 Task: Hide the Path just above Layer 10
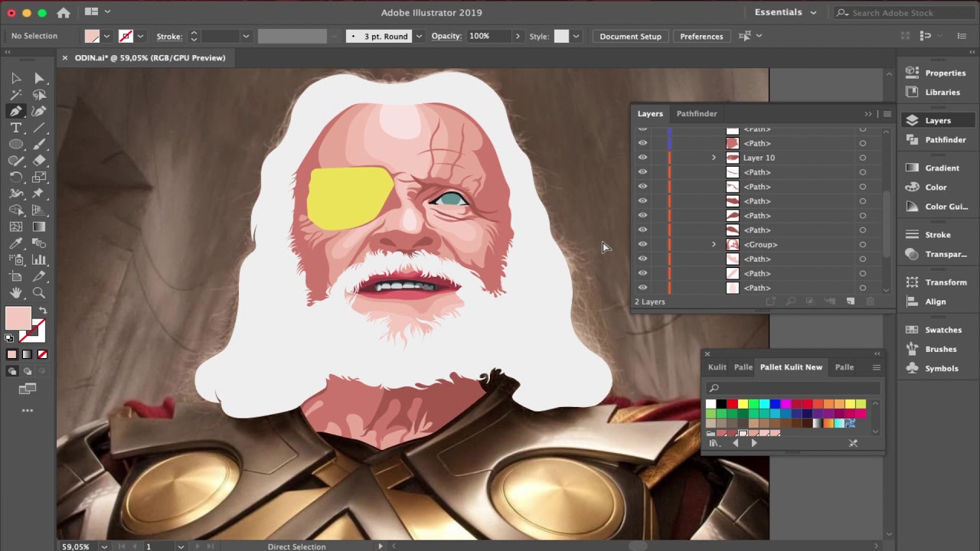click(642, 143)
